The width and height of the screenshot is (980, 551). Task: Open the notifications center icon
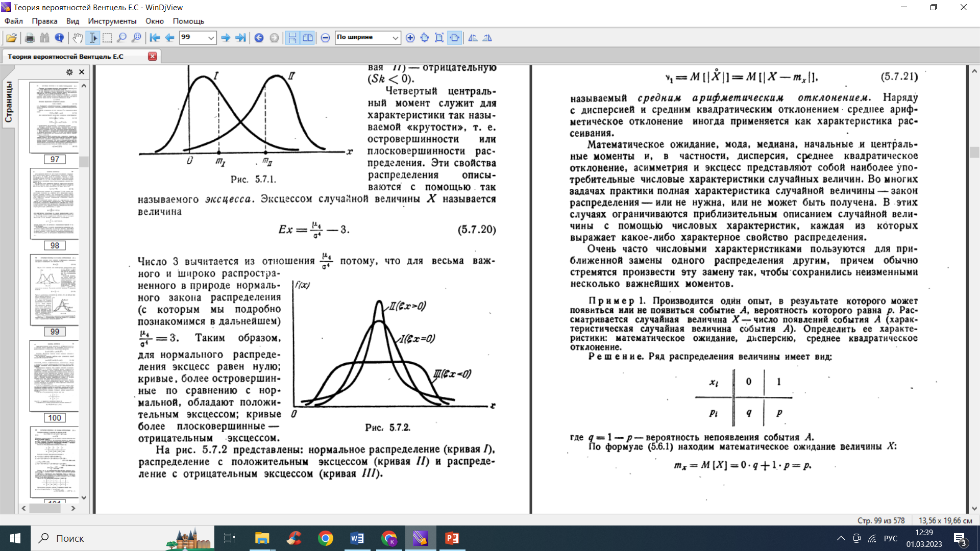pos(961,539)
